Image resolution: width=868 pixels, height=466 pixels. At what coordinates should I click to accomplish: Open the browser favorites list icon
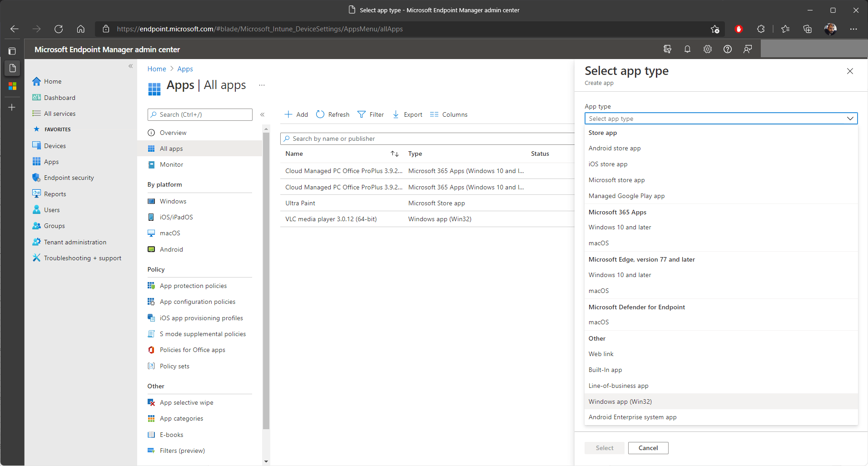click(785, 29)
